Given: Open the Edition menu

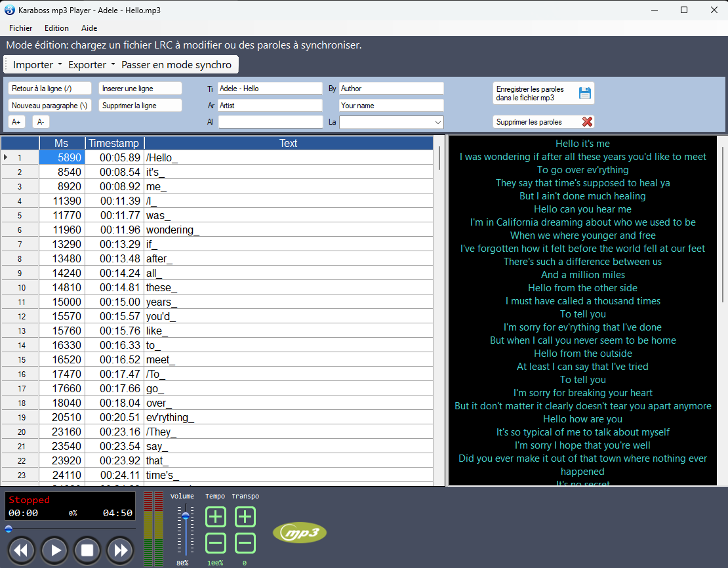Looking at the screenshot, I should pyautogui.click(x=56, y=28).
